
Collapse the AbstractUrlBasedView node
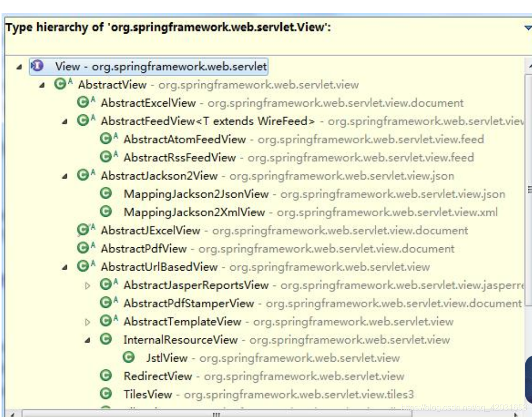(x=65, y=267)
